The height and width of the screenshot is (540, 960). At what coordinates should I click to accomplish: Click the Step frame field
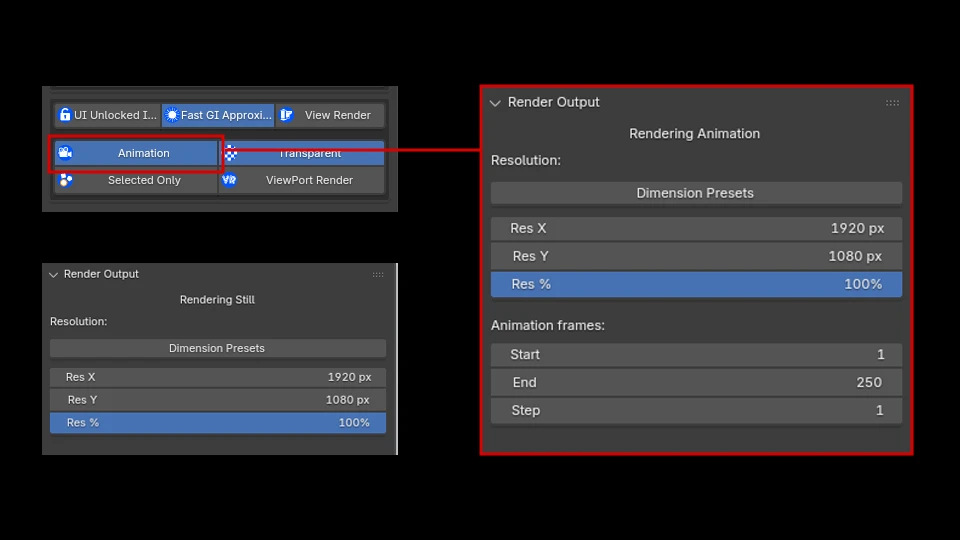tap(696, 410)
